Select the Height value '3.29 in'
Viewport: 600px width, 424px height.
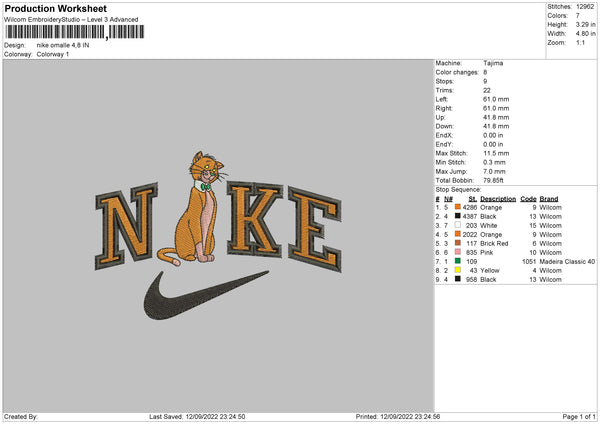[585, 24]
